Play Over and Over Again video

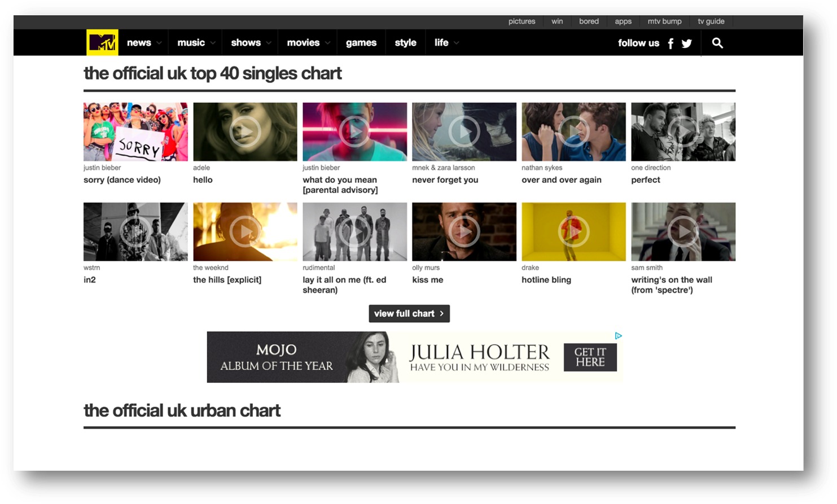(573, 132)
